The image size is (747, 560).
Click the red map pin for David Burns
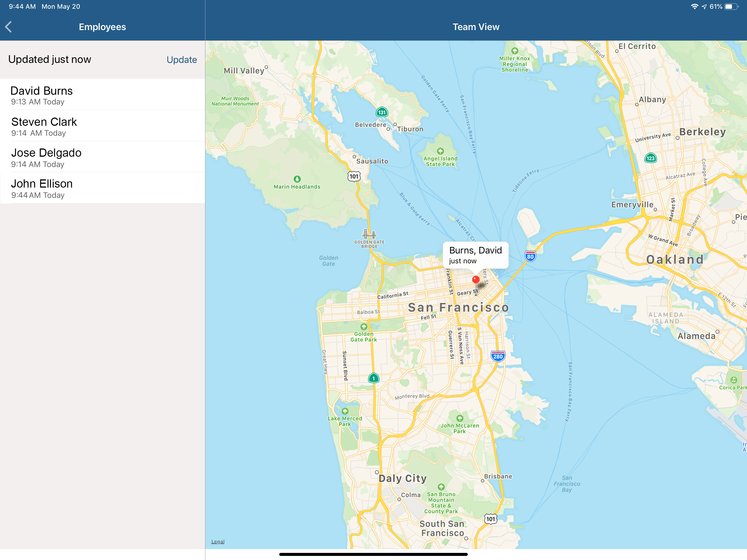475,280
